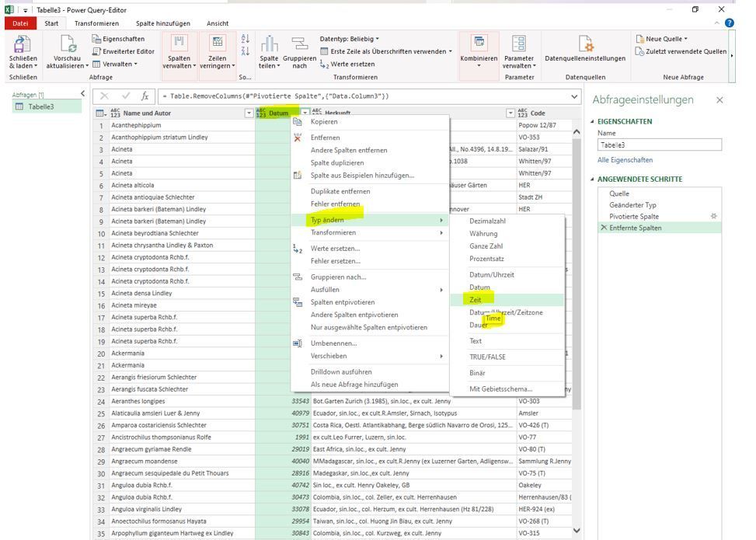The image size is (756, 540).
Task: Open the help question mark icon
Action: [x=730, y=23]
